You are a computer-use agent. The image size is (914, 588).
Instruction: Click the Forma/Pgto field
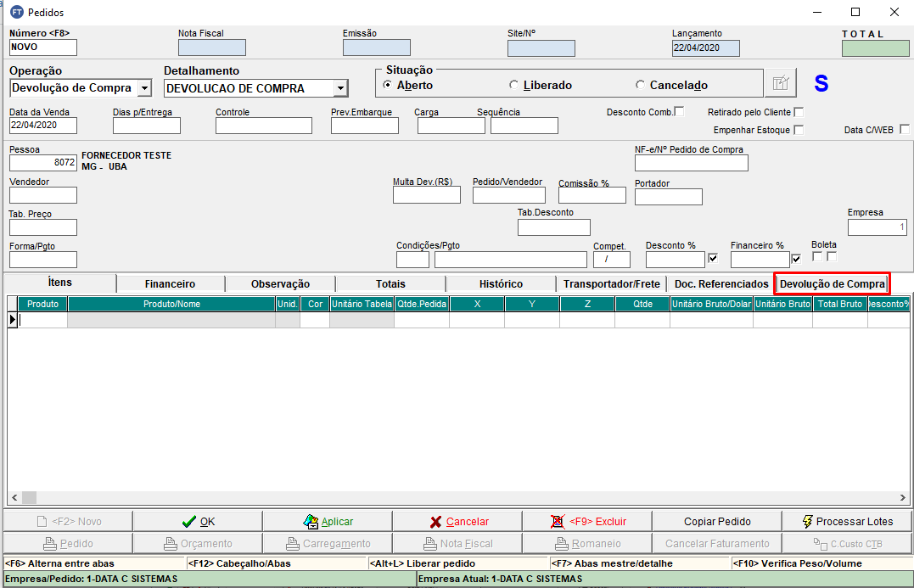(43, 260)
